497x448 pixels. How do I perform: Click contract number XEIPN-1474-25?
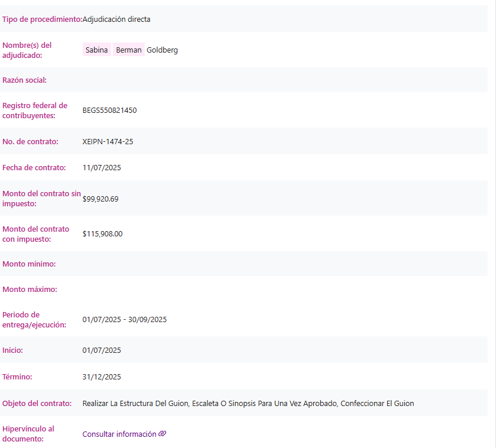[x=108, y=141]
